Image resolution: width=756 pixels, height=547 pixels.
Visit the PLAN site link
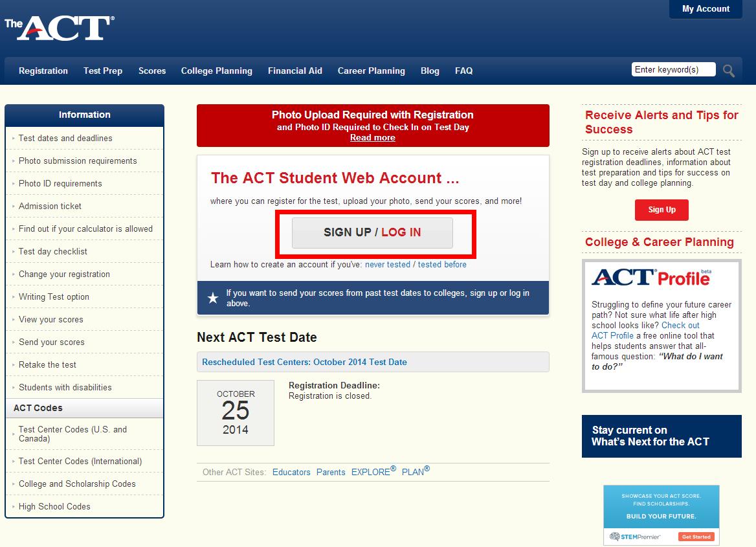416,471
